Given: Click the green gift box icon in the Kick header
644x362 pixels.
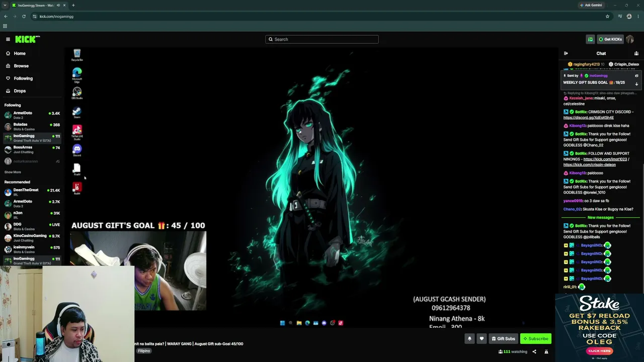Looking at the screenshot, I should coord(590,39).
